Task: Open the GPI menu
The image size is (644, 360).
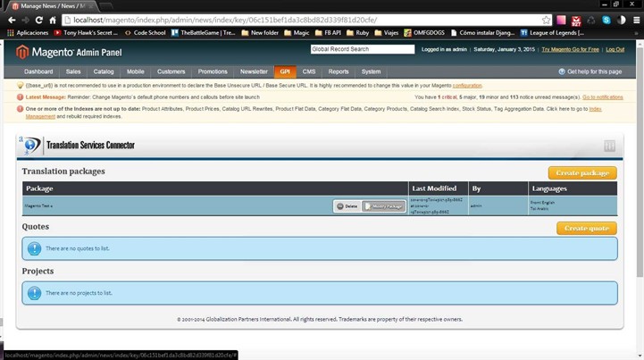Action: point(285,71)
